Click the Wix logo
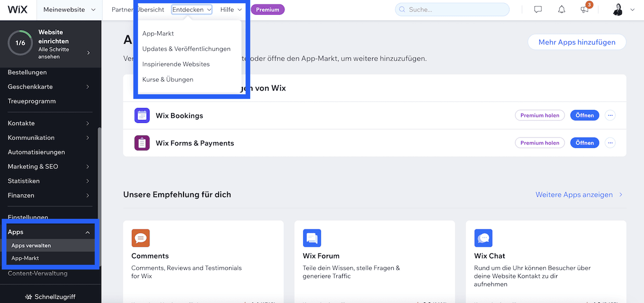Screen dimensions: 644x303 (x=17, y=10)
